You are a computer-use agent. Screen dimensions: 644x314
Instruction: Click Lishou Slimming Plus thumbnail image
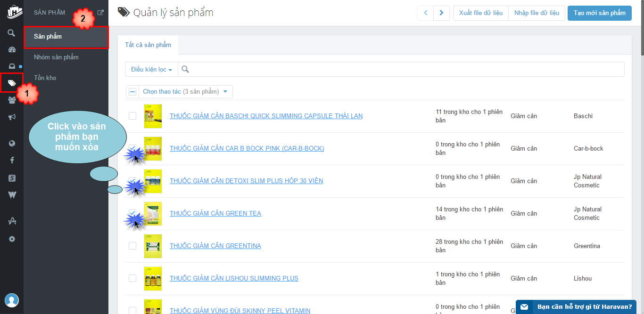pyautogui.click(x=153, y=278)
